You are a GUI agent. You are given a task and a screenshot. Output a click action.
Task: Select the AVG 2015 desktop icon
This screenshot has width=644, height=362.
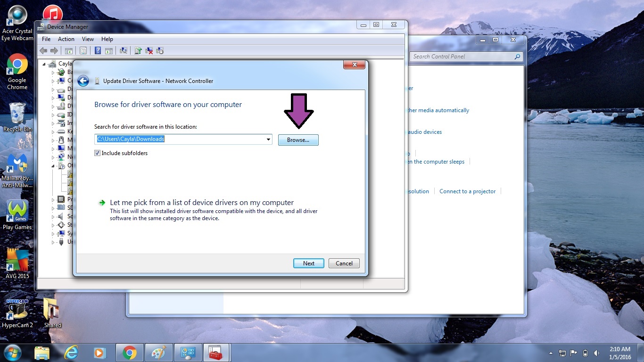[x=17, y=263]
